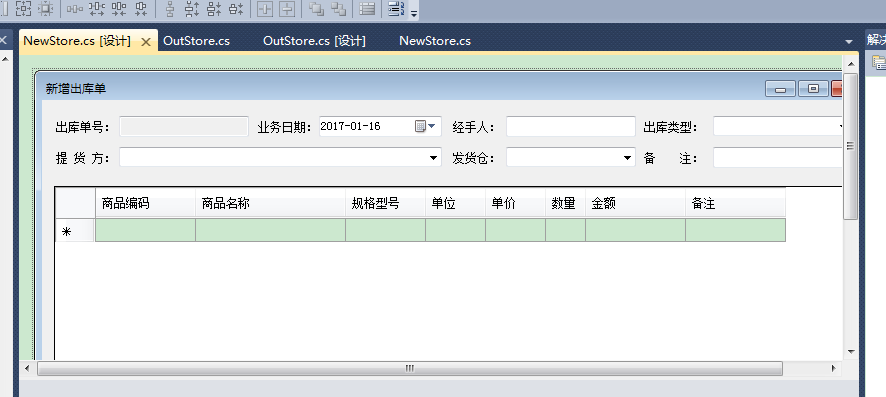Click Send to Back icon
Viewport: 886px width, 397px height.
coord(338,8)
